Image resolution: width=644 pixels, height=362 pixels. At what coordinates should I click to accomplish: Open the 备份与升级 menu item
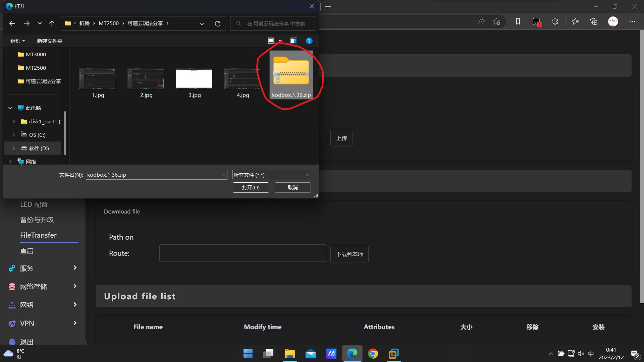37,220
